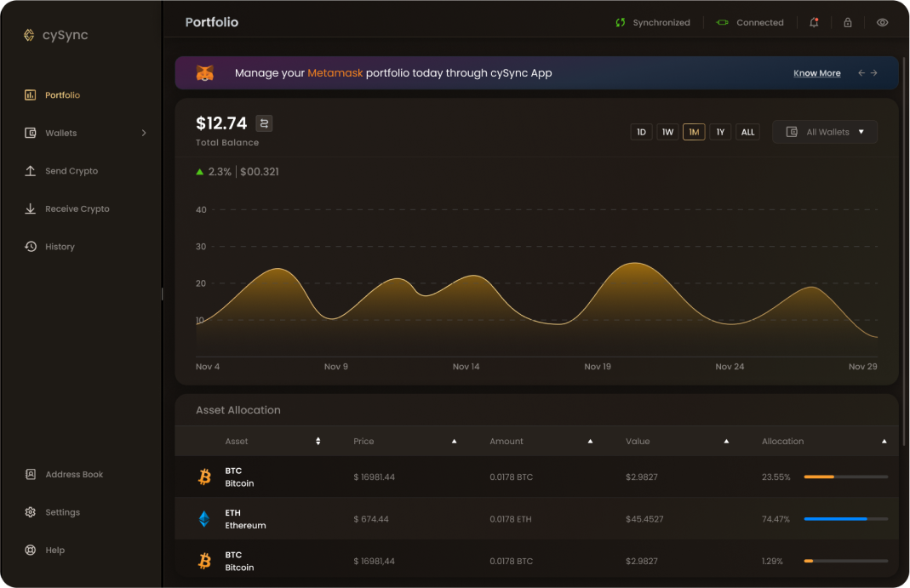The width and height of the screenshot is (910, 588).
Task: Click the currency swap icon beside $12.74
Action: [x=264, y=123]
